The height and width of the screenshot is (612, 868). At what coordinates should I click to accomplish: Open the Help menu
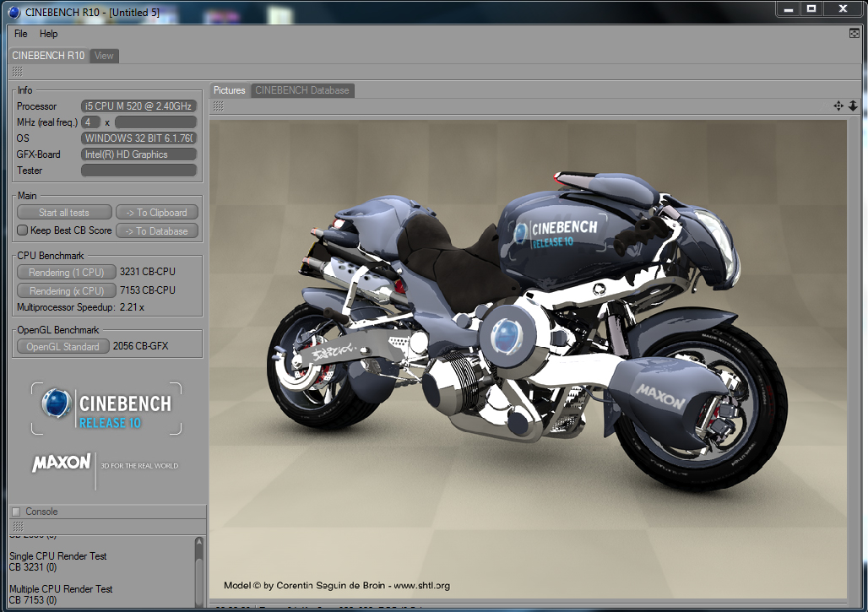[48, 34]
